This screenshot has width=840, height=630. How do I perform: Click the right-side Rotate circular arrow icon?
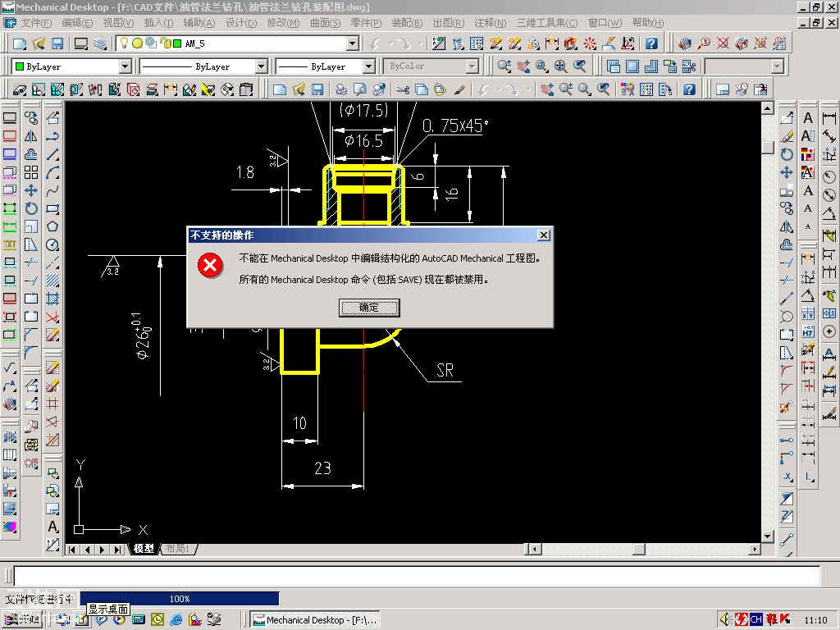(x=787, y=154)
